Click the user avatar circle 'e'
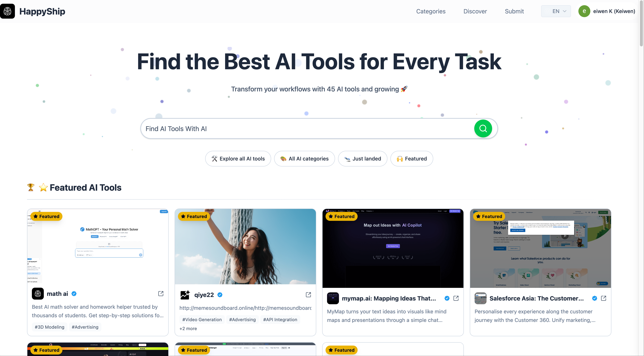The height and width of the screenshot is (356, 644). point(584,11)
